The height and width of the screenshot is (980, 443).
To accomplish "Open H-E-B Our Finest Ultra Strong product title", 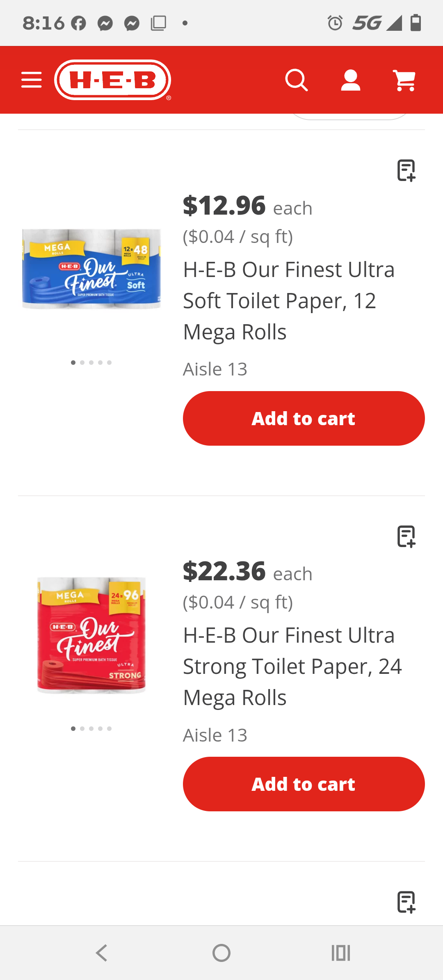I will click(292, 666).
